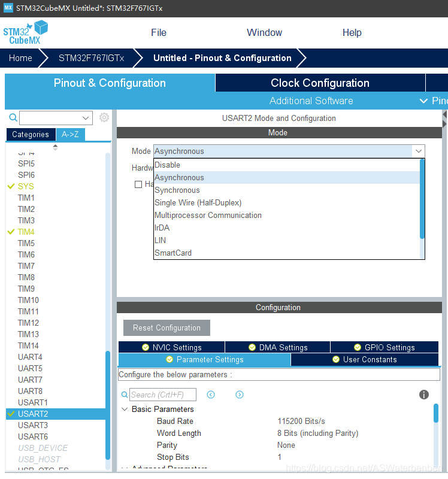This screenshot has width=448, height=479.
Task: Click the Stop Bits value 1
Action: (279, 457)
